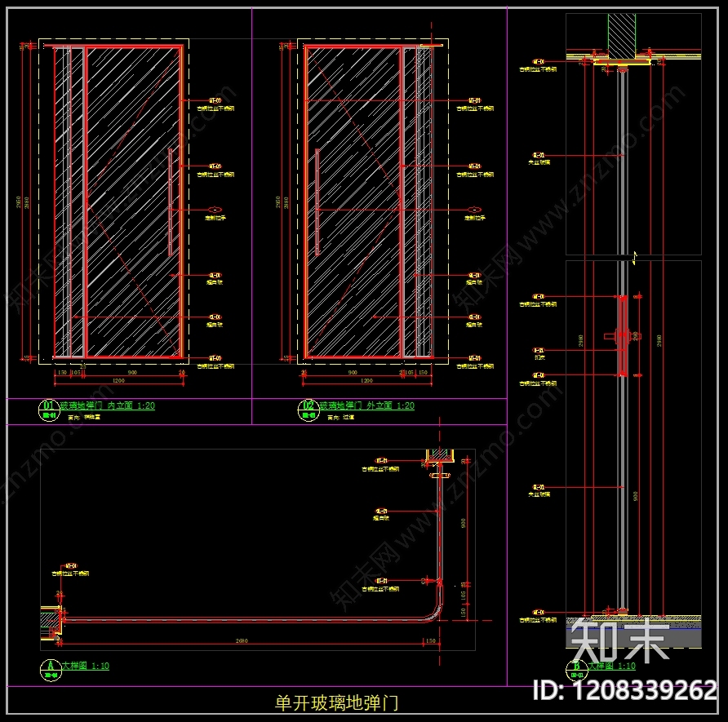Click the "900" dimension below inner elevation
This screenshot has height=722, width=728.
coord(132,372)
